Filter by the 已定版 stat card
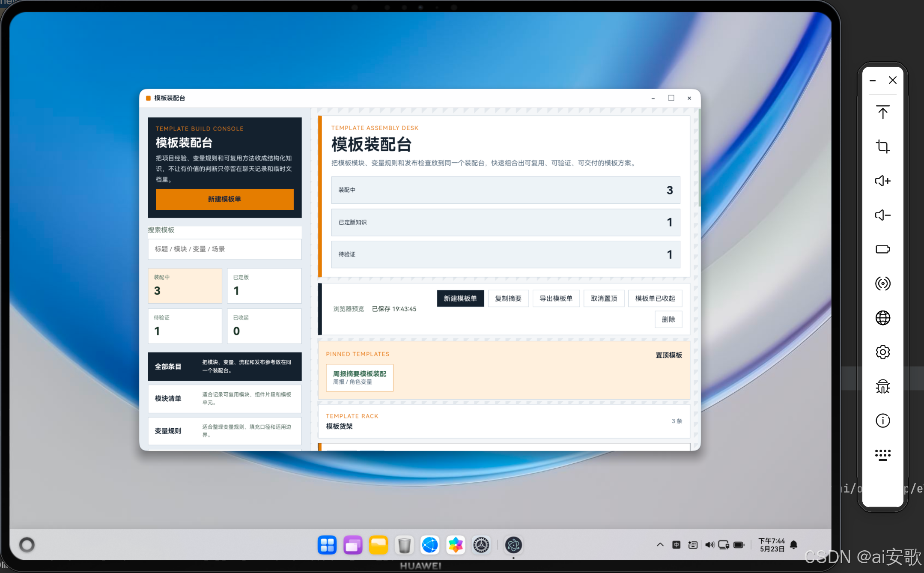924x573 pixels. click(x=264, y=286)
